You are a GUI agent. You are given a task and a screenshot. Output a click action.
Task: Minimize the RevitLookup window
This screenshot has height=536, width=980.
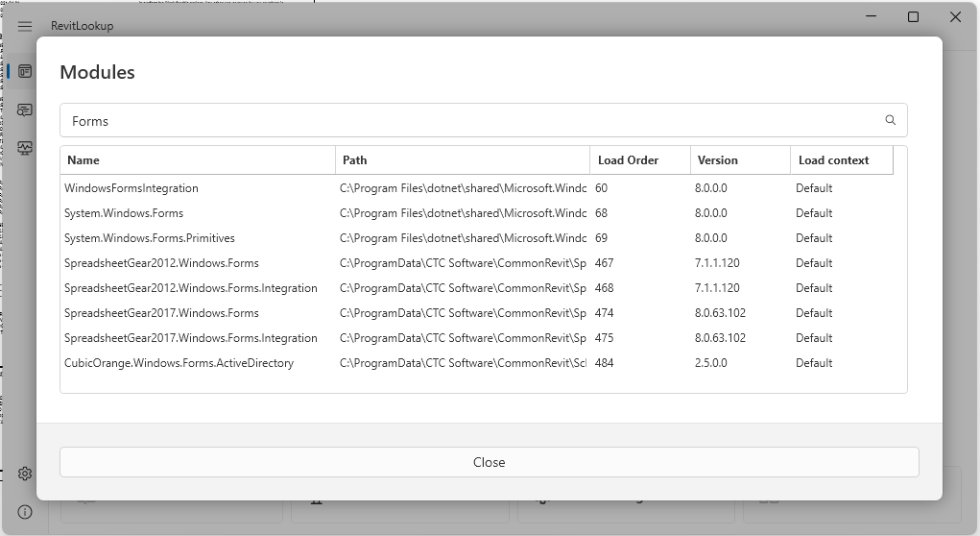(872, 17)
